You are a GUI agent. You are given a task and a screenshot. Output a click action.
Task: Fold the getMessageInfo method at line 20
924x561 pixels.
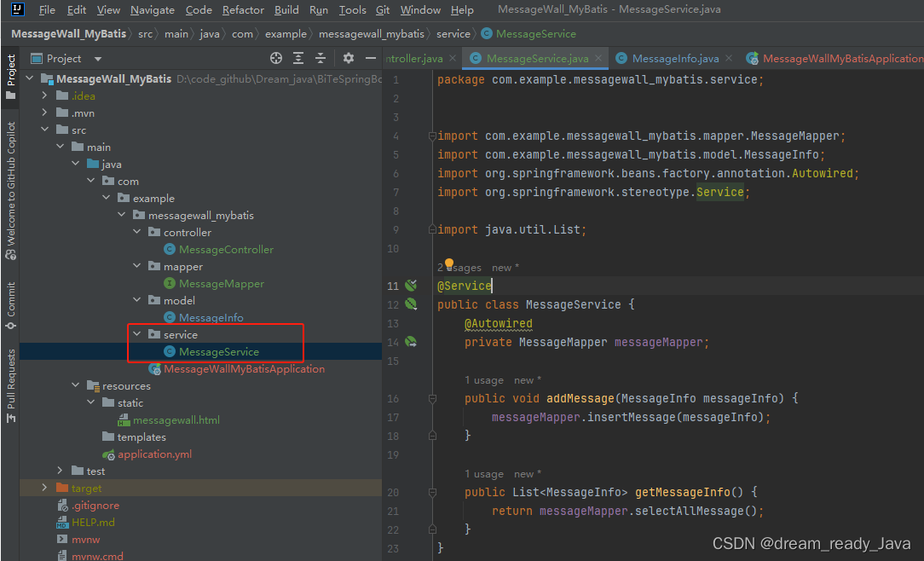point(432,493)
